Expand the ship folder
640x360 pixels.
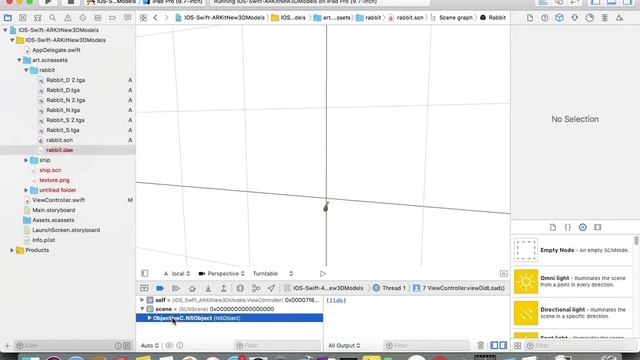click(x=26, y=160)
